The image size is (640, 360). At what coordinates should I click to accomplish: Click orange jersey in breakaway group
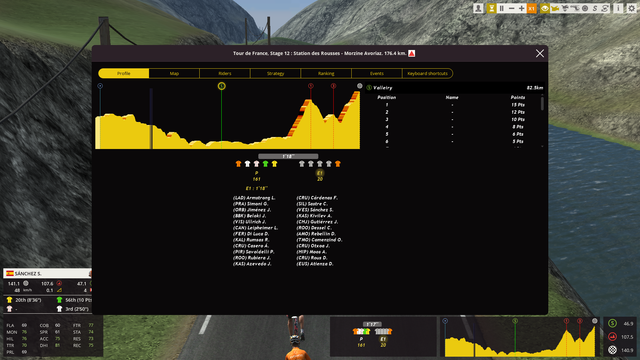click(338, 164)
